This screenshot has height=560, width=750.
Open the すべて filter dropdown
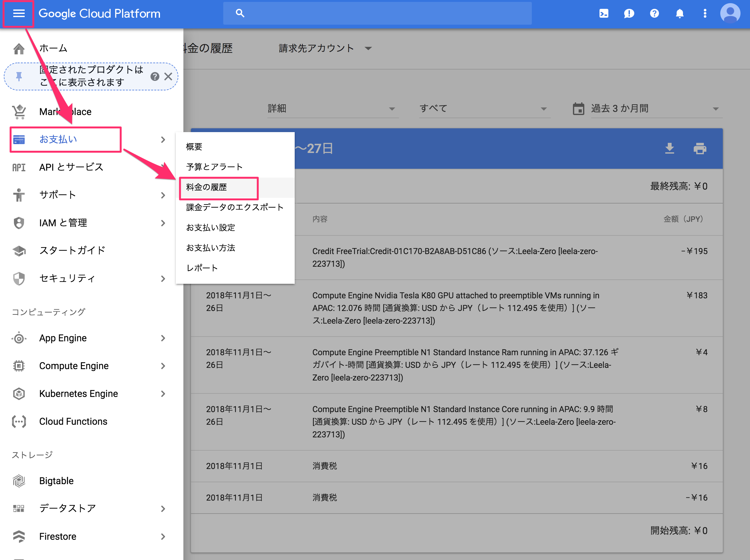coord(484,109)
